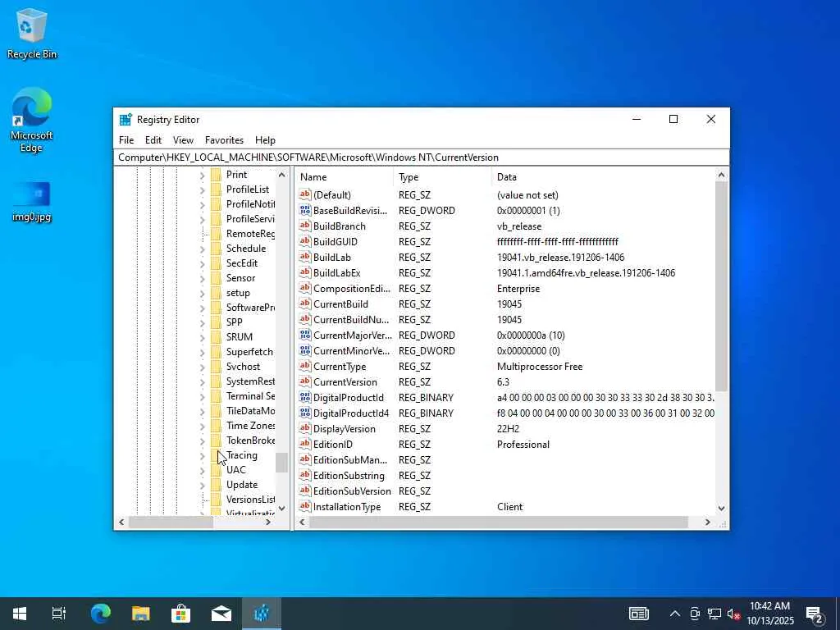Click the UAC key folder icon
This screenshot has width=840, height=630.
click(216, 470)
